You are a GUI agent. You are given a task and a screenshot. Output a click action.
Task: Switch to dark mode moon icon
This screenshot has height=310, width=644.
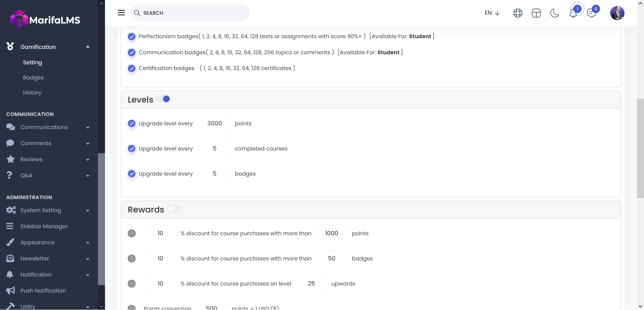[x=554, y=13]
